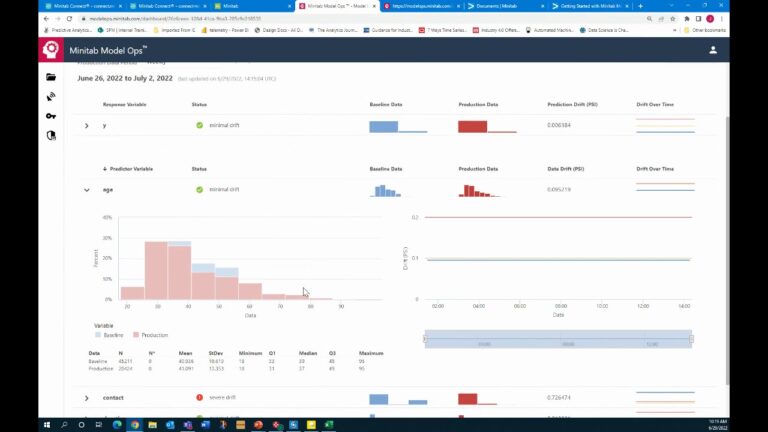The height and width of the screenshot is (432, 768).
Task: Open the Telemetry - Power BI bookmark
Action: (x=224, y=30)
